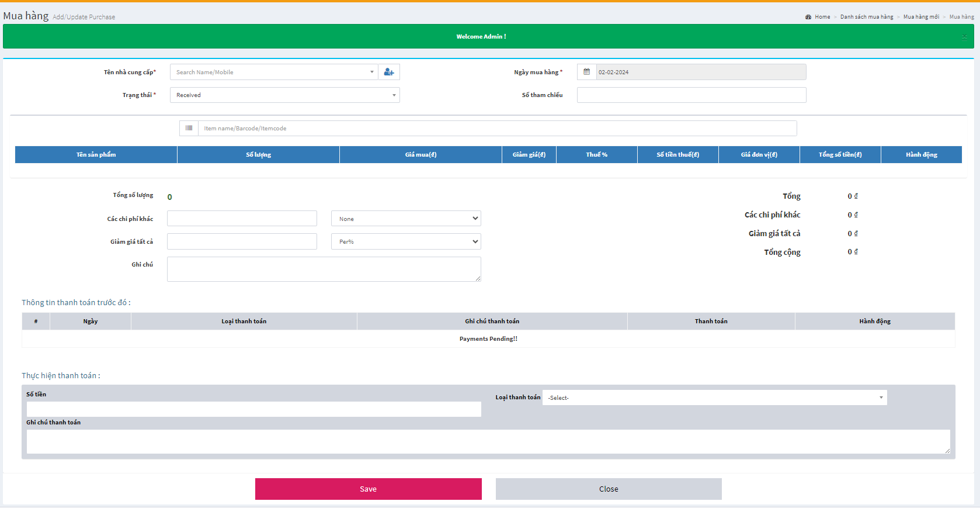Click the items table Hành động header
Screen dimensions: 980x515
[922, 154]
